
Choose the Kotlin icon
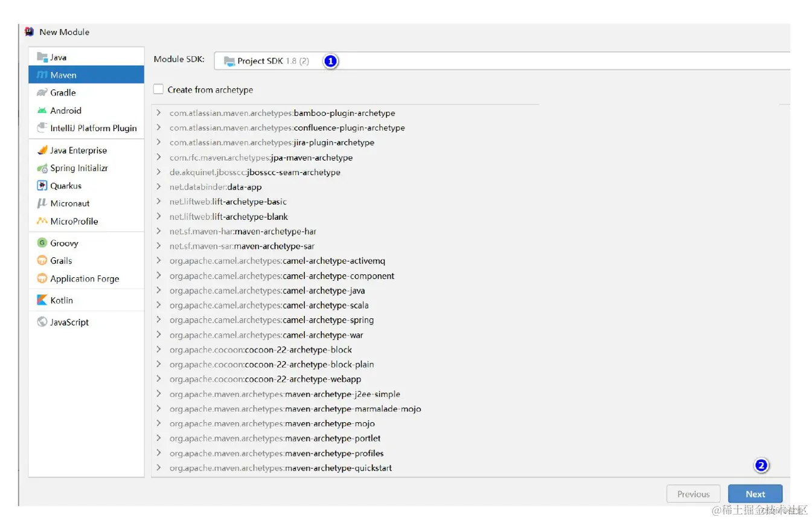point(42,300)
